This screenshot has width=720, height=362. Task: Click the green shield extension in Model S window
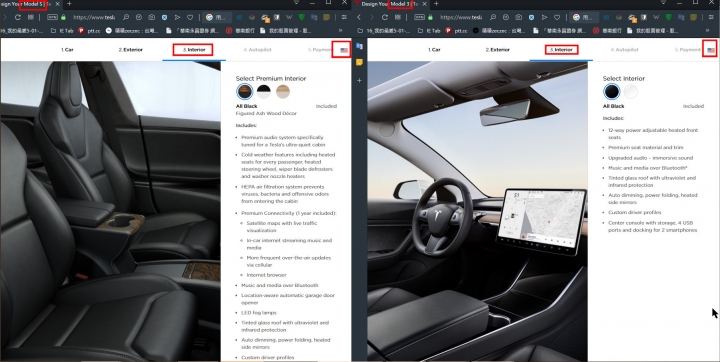[x=301, y=17]
